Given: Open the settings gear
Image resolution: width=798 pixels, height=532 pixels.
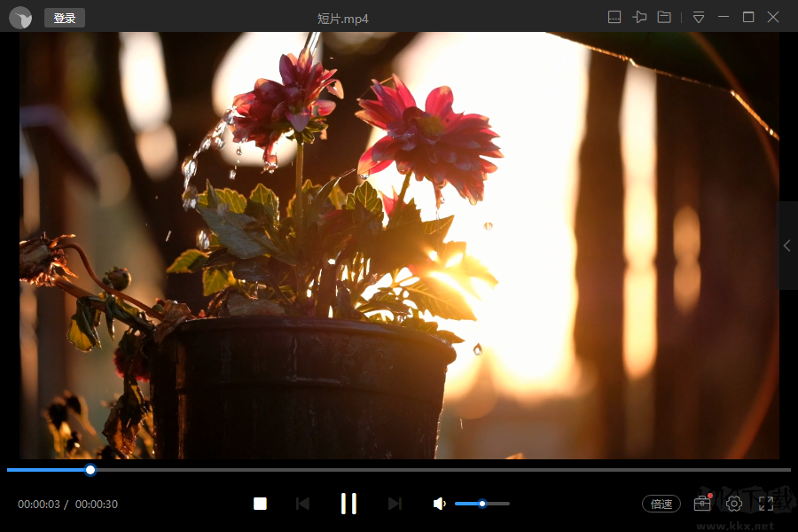Looking at the screenshot, I should 734,504.
